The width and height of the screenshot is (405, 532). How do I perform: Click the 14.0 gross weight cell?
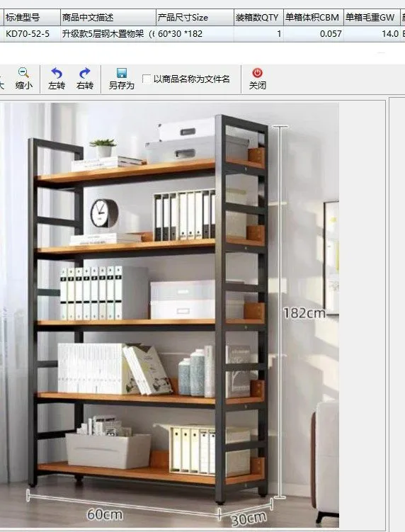(x=372, y=34)
